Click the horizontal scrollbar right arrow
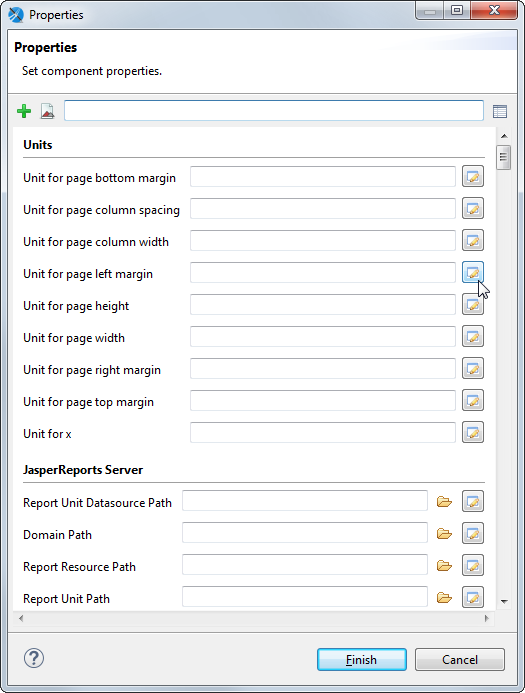 pyautogui.click(x=487, y=618)
